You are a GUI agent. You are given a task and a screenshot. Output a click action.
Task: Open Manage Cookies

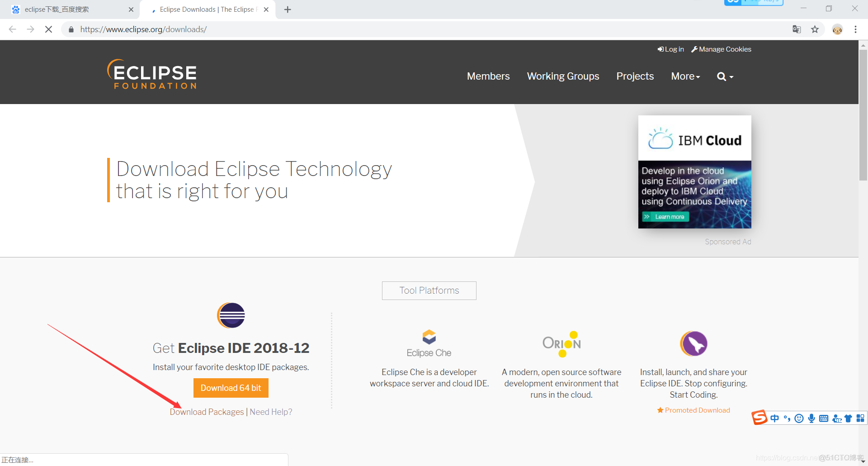tap(722, 49)
